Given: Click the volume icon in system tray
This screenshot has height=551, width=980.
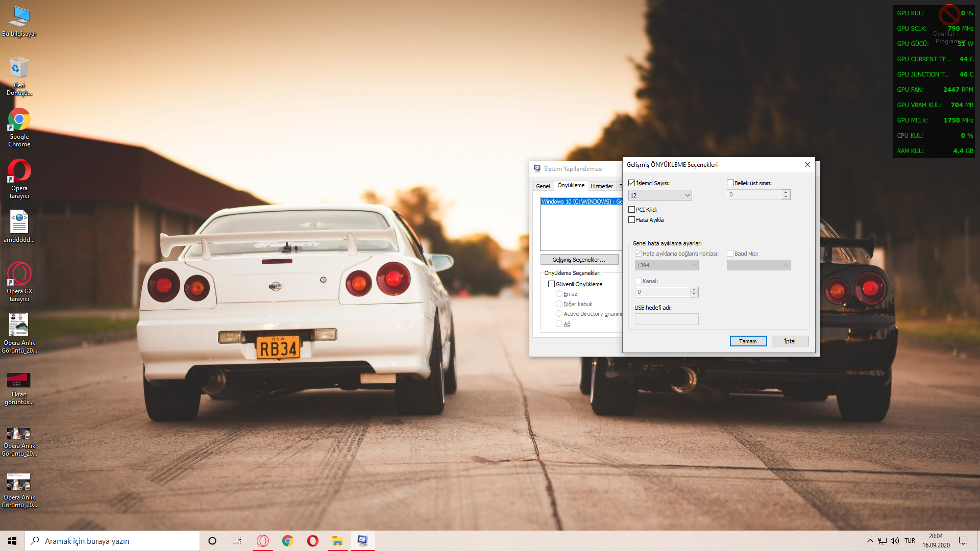Looking at the screenshot, I should point(895,541).
